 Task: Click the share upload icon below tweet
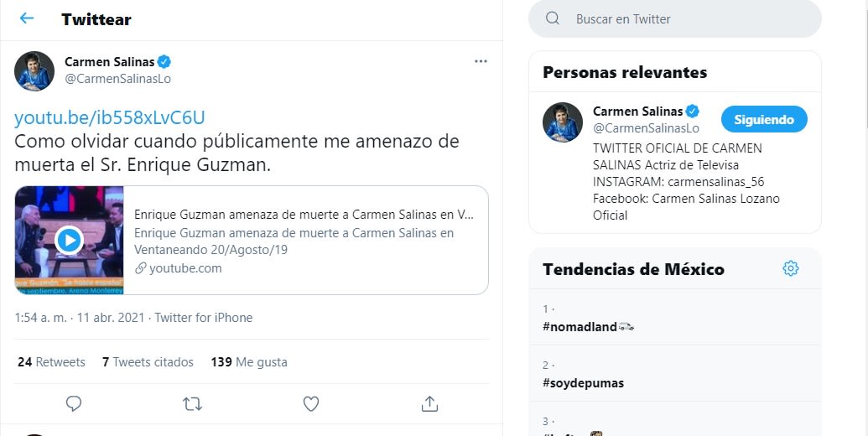tap(429, 403)
